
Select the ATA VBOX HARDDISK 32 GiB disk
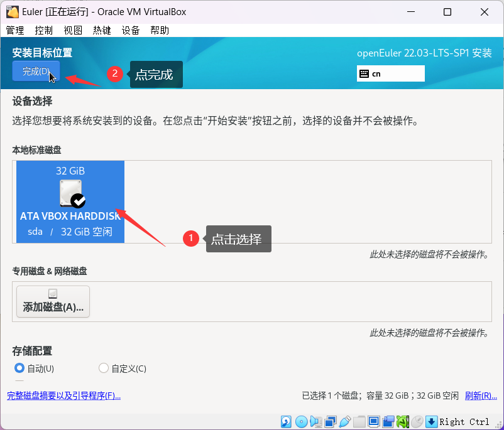pyautogui.click(x=70, y=202)
